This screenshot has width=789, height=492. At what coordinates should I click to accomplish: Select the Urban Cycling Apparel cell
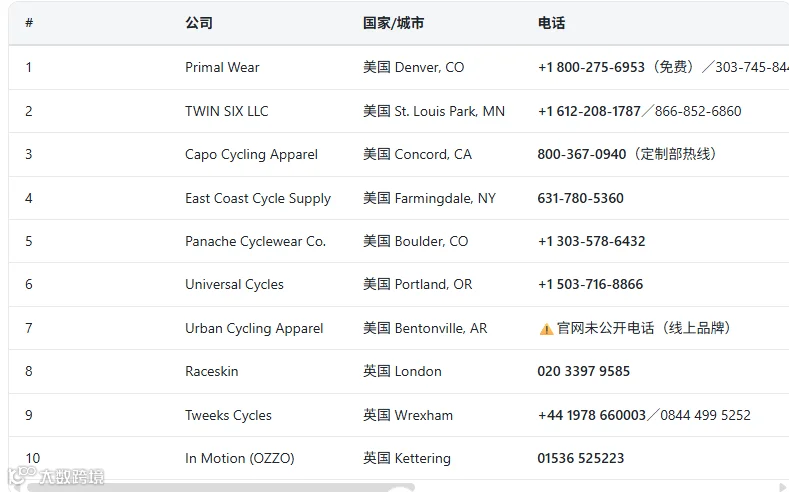point(254,329)
